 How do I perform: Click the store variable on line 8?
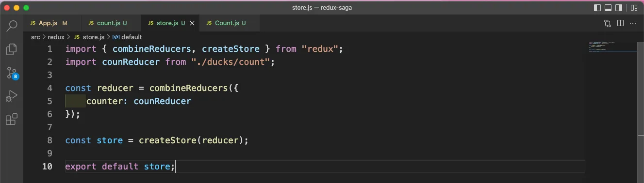click(110, 140)
